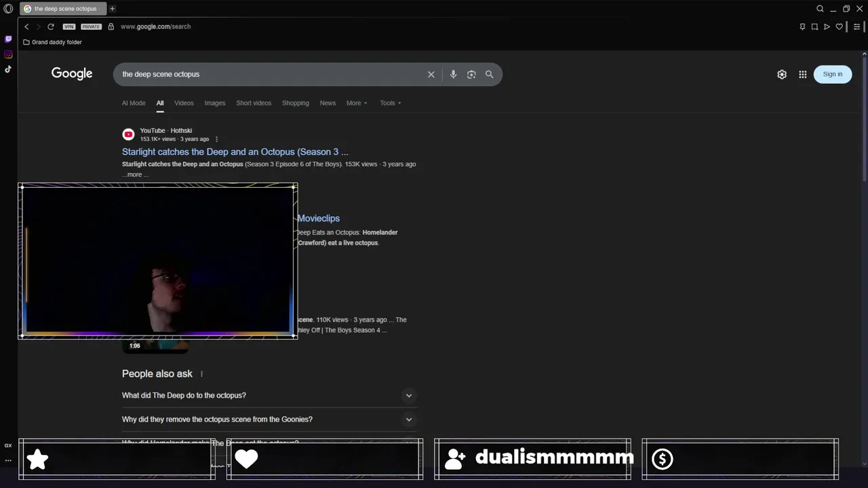Open the Easy Setup panel
The height and width of the screenshot is (488, 868).
pyautogui.click(x=858, y=26)
